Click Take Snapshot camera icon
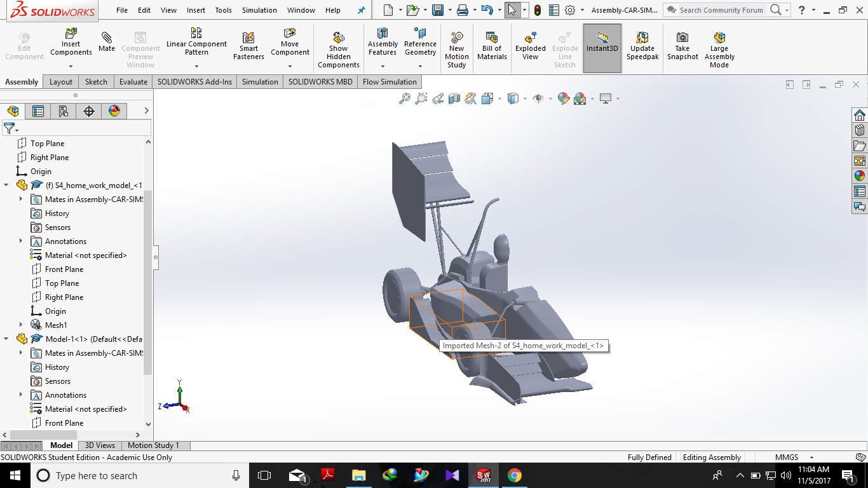Screen dimensions: 868x488 click(x=682, y=37)
